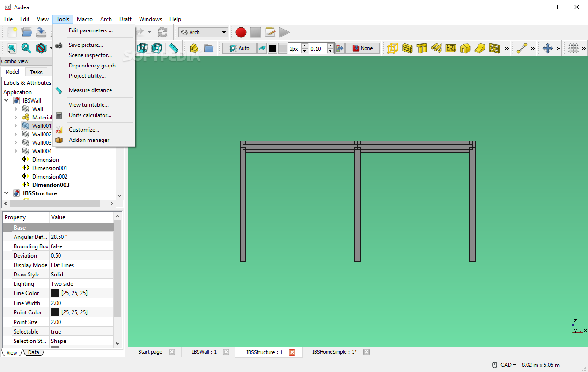Select the Draft Line tool
This screenshot has height=372, width=588.
(x=522, y=48)
